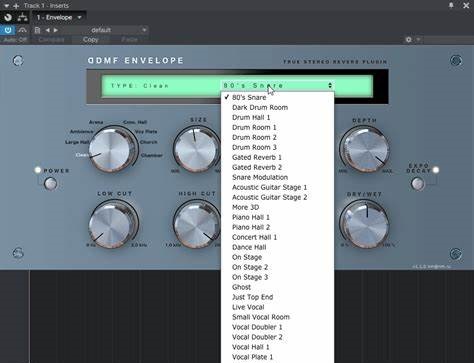Pick 'Gated Reverb 1' preset
Screen dimensions: 474x363
tap(277, 158)
